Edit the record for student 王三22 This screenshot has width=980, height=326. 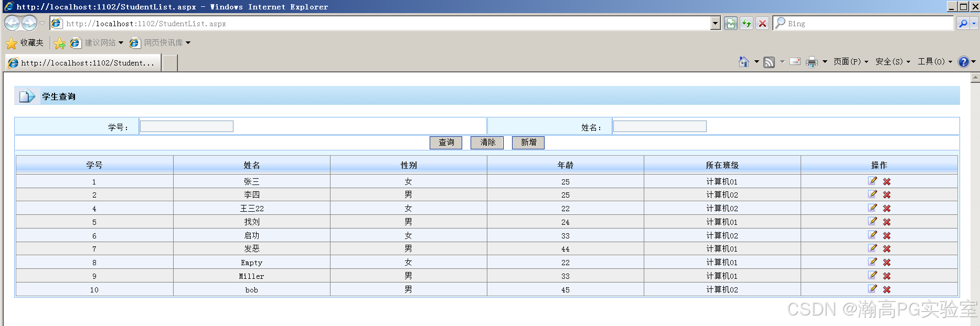pos(872,208)
